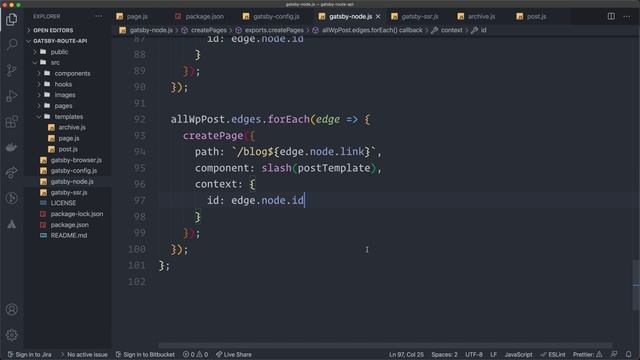This screenshot has height=360, width=640.
Task: Change the UTF-8 encoding setting
Action: [474, 354]
